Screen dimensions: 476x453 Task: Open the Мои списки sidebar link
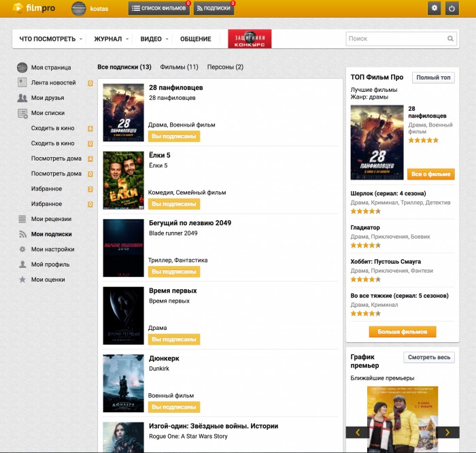(48, 113)
